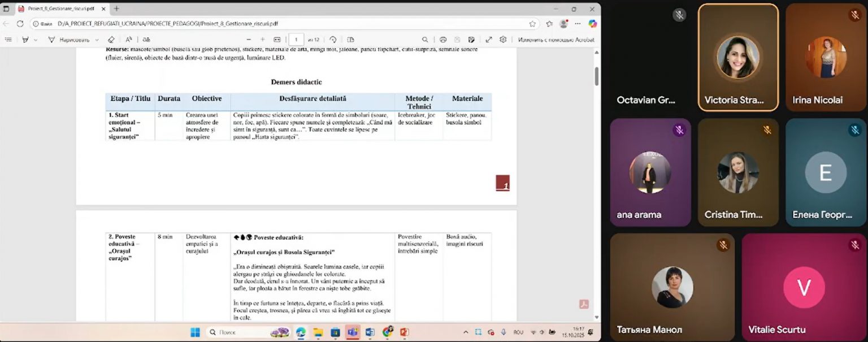Open the Edge three-dots menu

point(578,24)
